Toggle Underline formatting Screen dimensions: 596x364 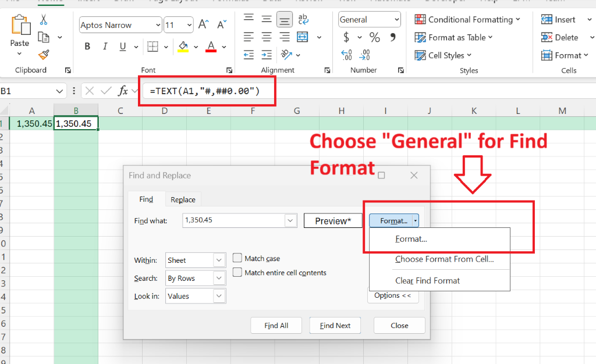coord(122,47)
